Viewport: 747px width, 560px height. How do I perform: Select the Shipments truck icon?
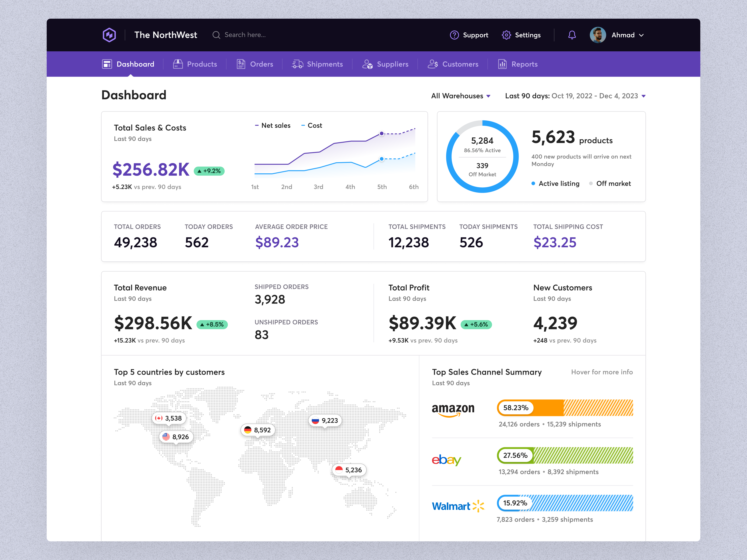pos(297,64)
